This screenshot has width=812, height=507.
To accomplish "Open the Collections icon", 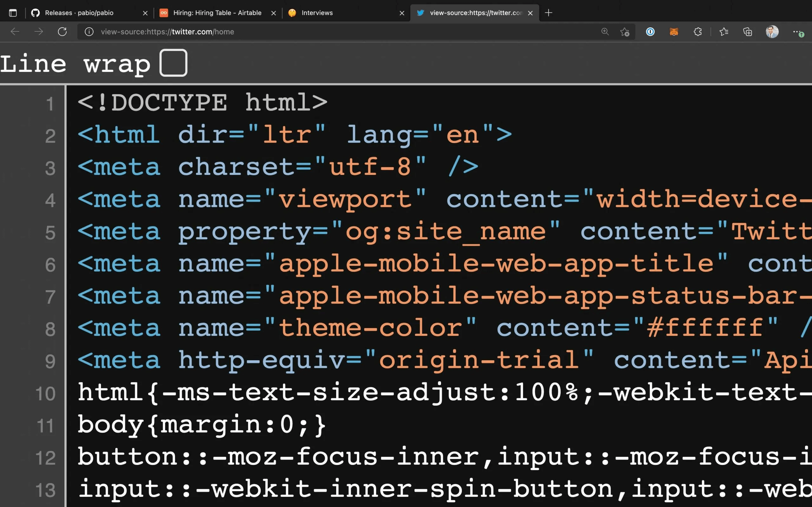I will tap(748, 32).
